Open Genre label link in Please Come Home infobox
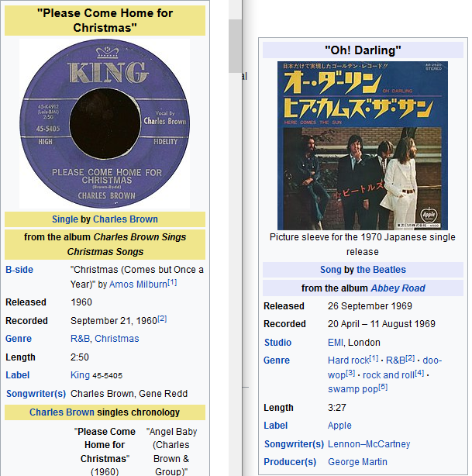Image resolution: width=472 pixels, height=476 pixels. coord(19,339)
